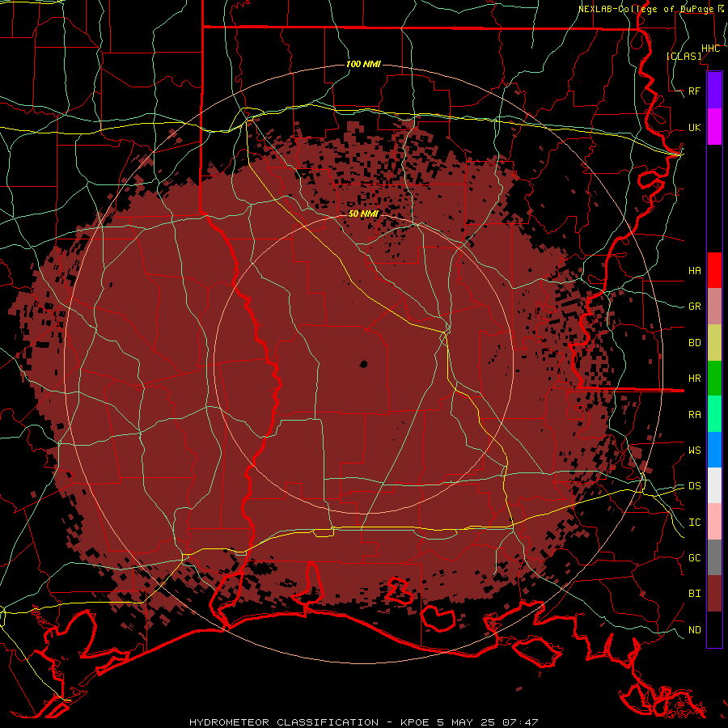Viewport: 728px width, 728px height.
Task: Click the IC light pink legend swatch
Action: tap(714, 522)
